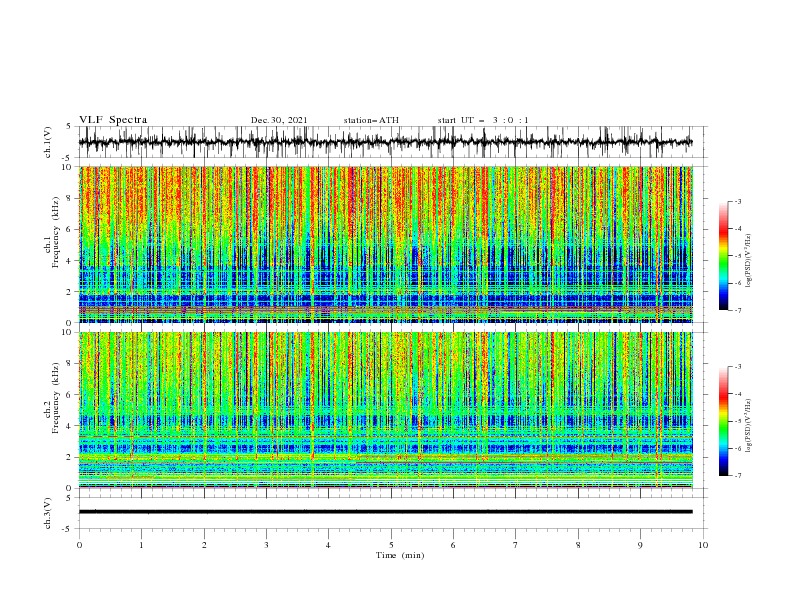Screen dimensions: 792x612
Task: Click the ch.2 colorbar "log(PSD)(V²/Hz)" label
Action: [749, 426]
